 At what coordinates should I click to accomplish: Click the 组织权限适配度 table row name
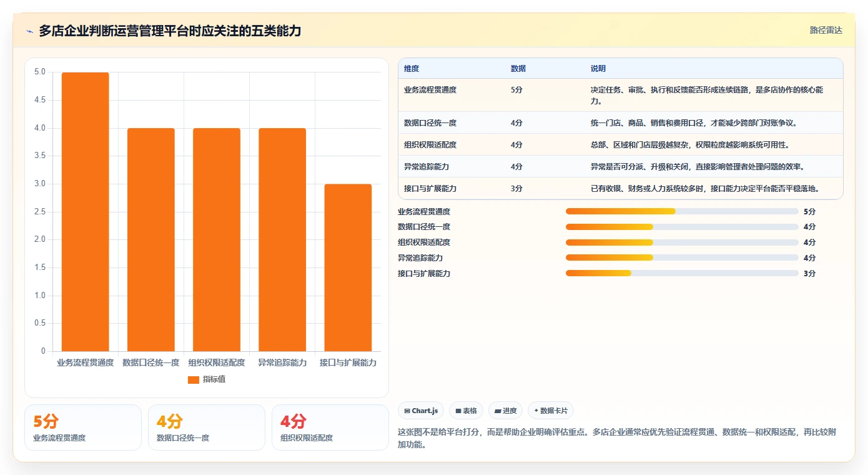tap(430, 145)
